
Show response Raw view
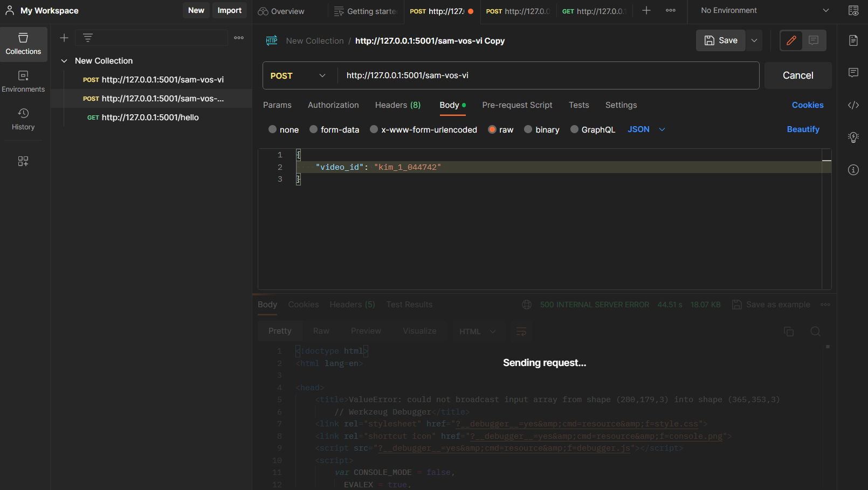[321, 331]
